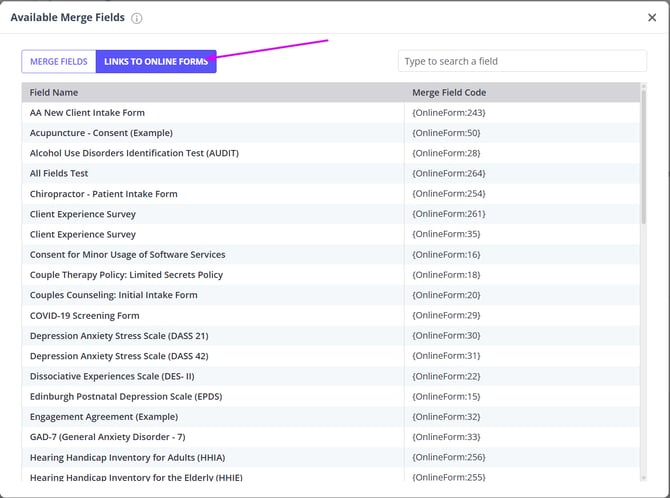Select the Links to Online Forms tab
This screenshot has height=498, width=670.
pyautogui.click(x=156, y=61)
